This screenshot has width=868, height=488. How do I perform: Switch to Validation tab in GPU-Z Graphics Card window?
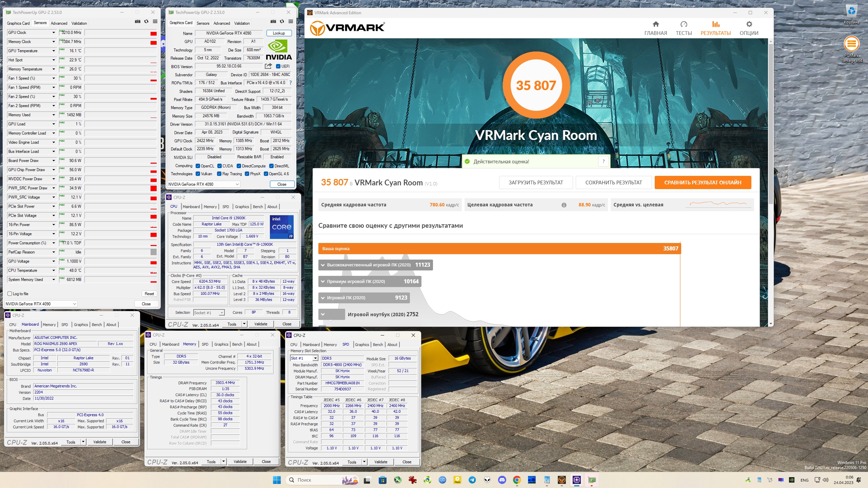coord(242,23)
